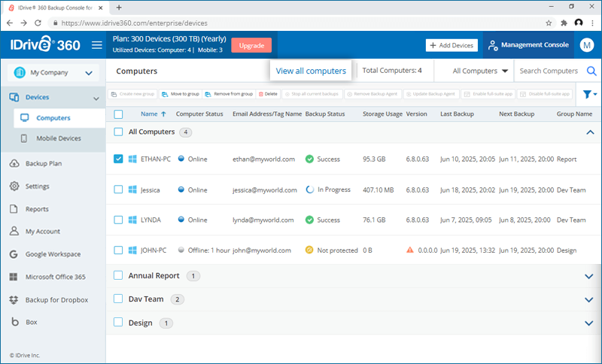Screen dimensions: 602x364
Task: Check the JOHN-PC row checkbox
Action: coord(118,250)
